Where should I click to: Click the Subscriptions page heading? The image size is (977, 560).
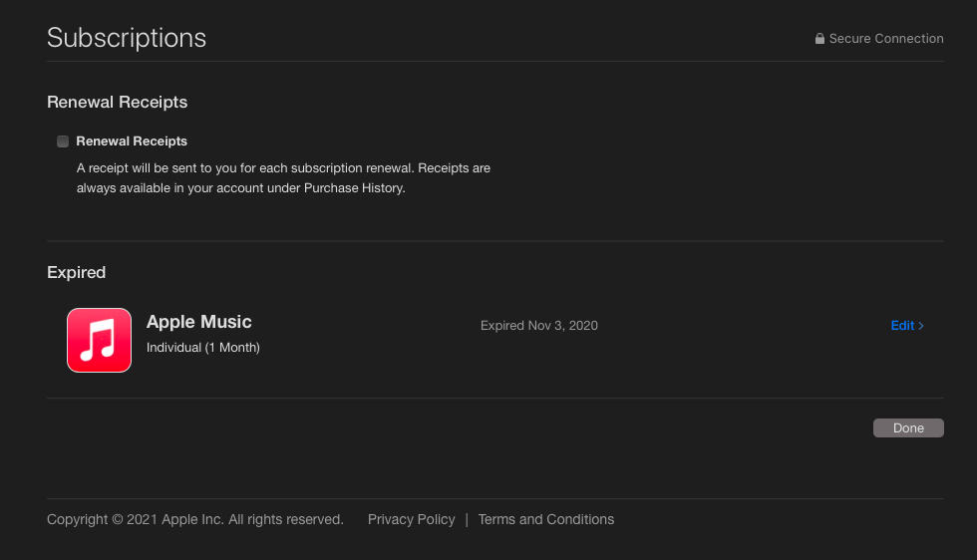[x=127, y=38]
